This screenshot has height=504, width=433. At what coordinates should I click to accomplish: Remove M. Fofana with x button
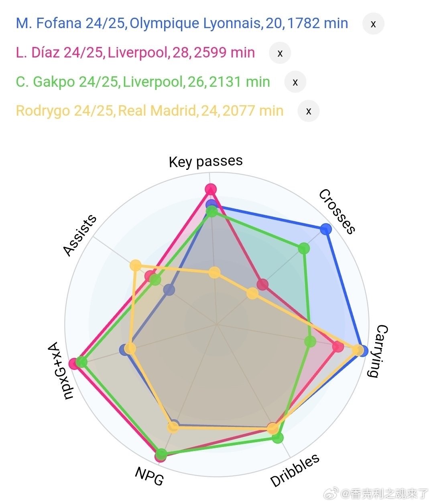tap(373, 24)
